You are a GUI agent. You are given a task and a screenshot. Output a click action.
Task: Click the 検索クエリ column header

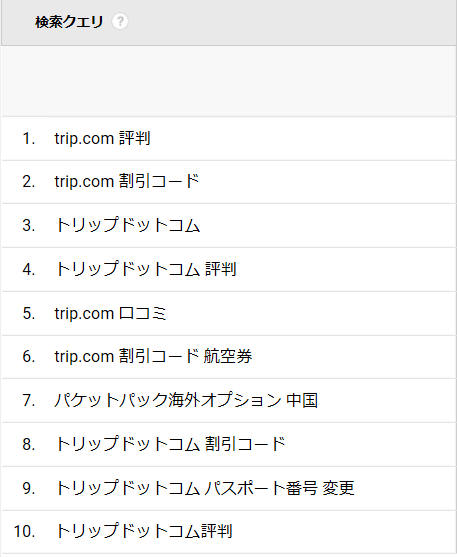[69, 22]
